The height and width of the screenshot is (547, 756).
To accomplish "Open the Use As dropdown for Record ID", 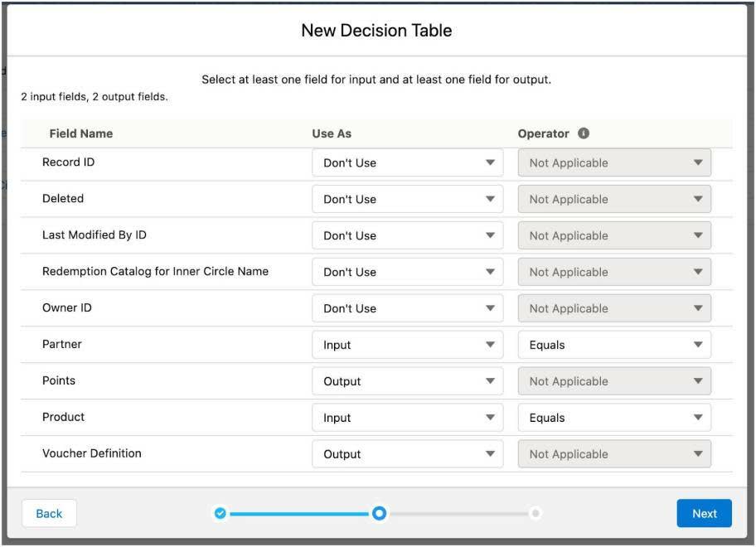I will (407, 162).
